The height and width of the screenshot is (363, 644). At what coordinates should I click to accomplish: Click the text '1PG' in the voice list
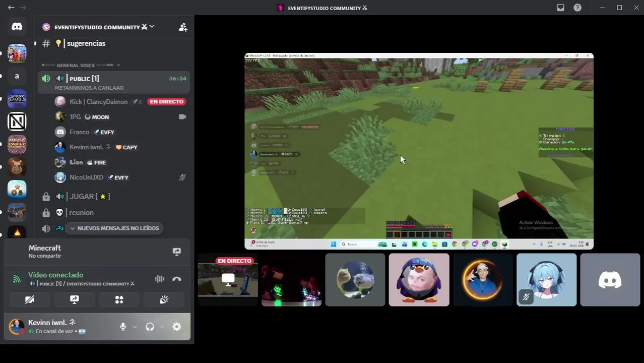coord(75,116)
